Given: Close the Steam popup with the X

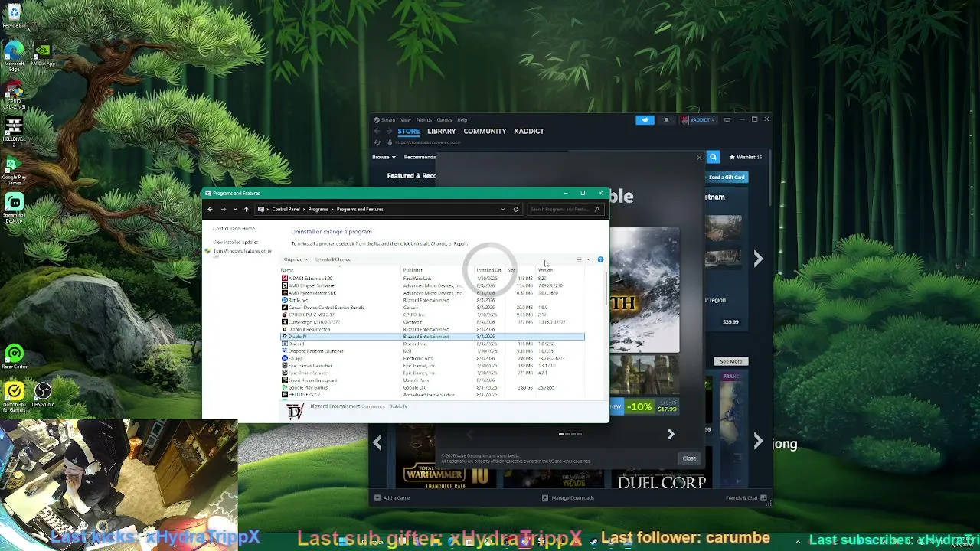Looking at the screenshot, I should point(699,158).
